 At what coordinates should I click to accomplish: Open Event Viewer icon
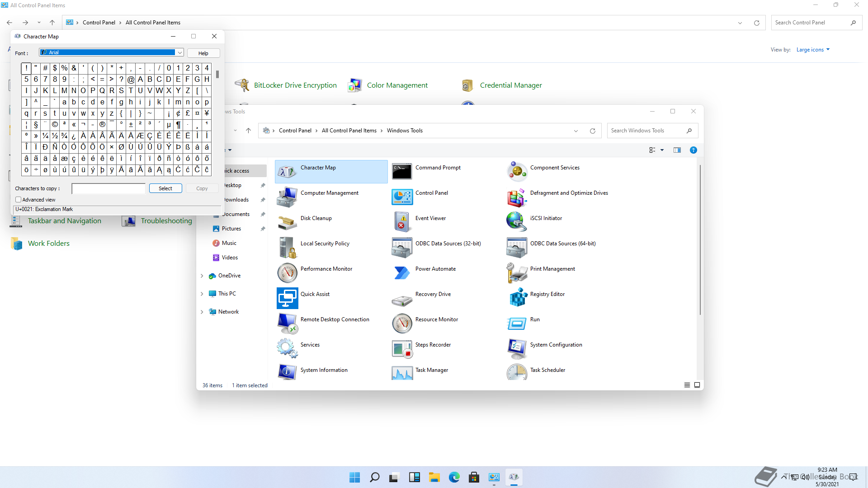[402, 222]
